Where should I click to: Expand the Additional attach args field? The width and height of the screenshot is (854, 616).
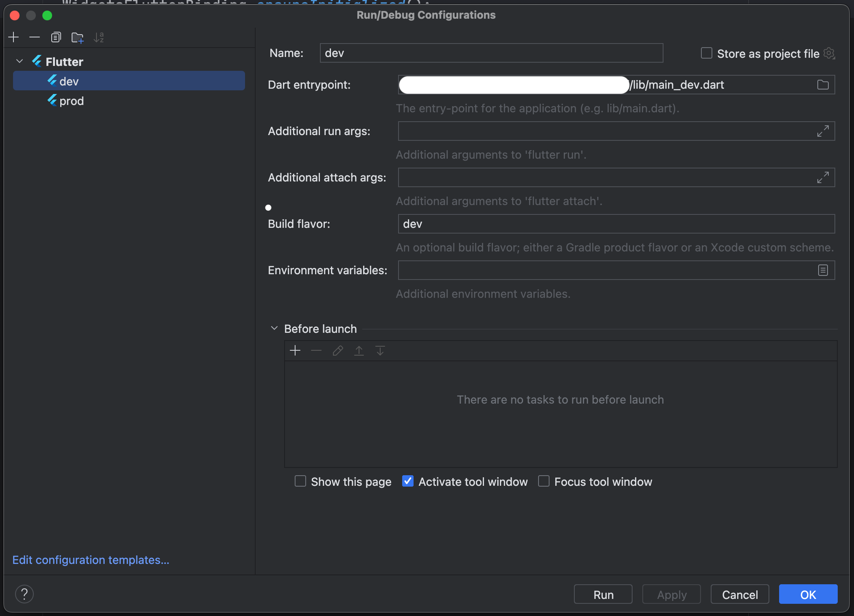823,177
